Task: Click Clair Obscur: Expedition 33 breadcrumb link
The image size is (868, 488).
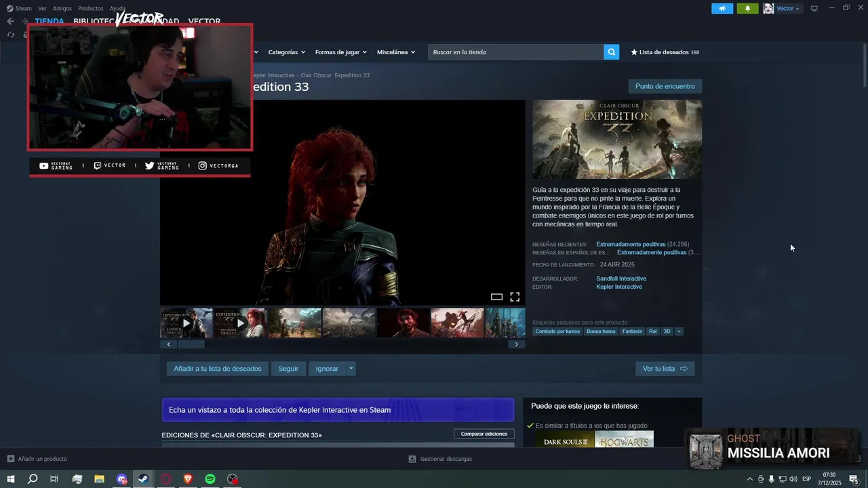Action: [335, 75]
